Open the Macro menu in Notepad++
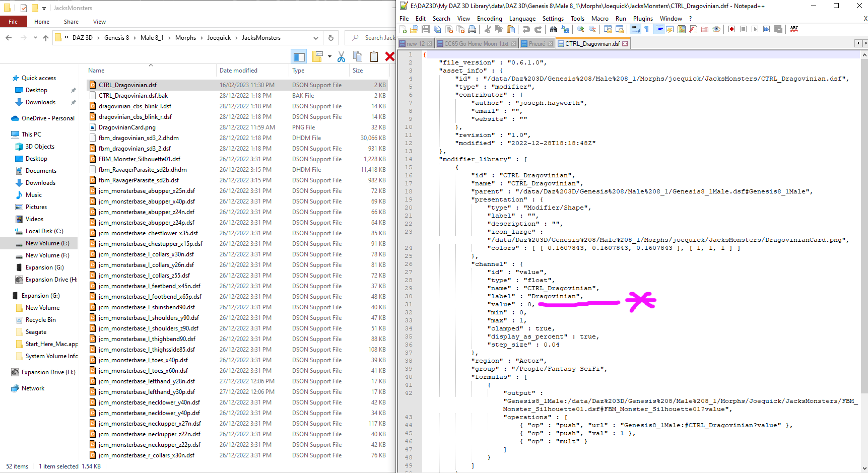 [599, 19]
